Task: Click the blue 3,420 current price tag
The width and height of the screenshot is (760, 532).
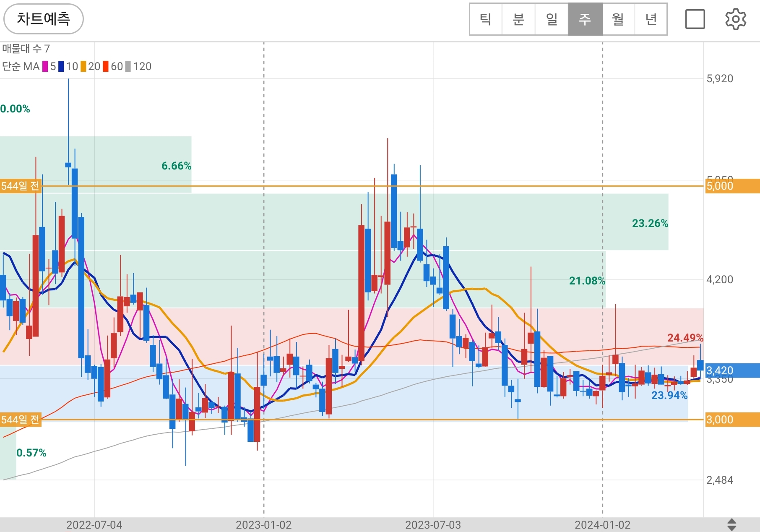Action: point(732,370)
